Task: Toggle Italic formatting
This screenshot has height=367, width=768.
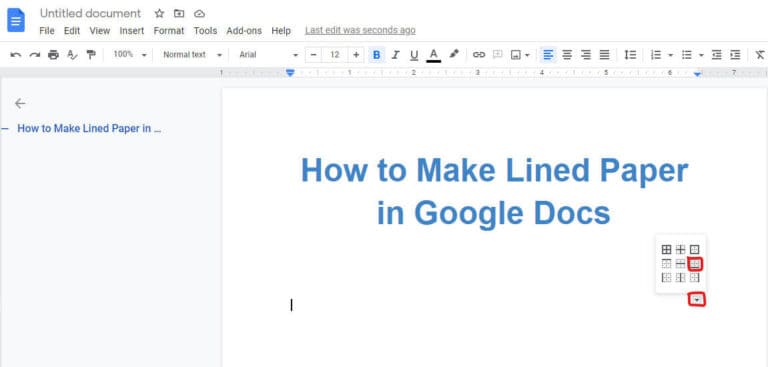Action: 395,55
